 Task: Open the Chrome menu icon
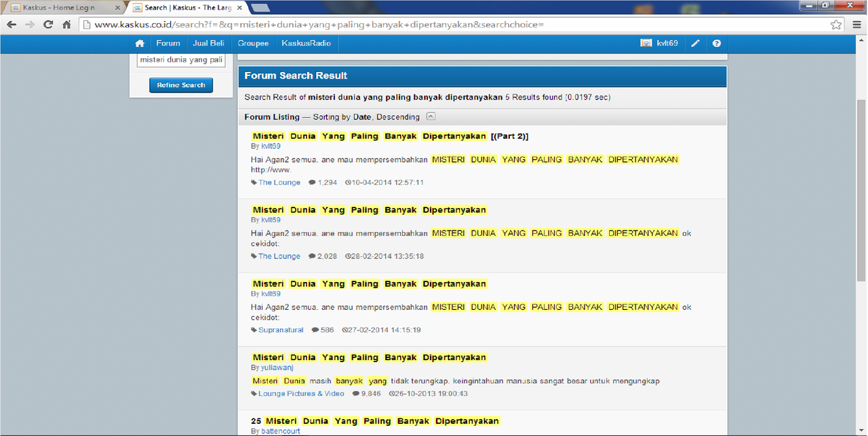pos(856,24)
